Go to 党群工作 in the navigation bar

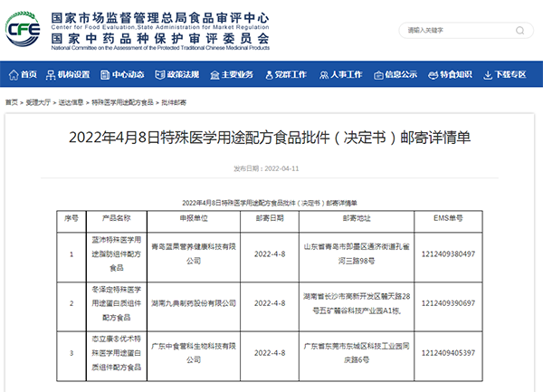tap(289, 74)
